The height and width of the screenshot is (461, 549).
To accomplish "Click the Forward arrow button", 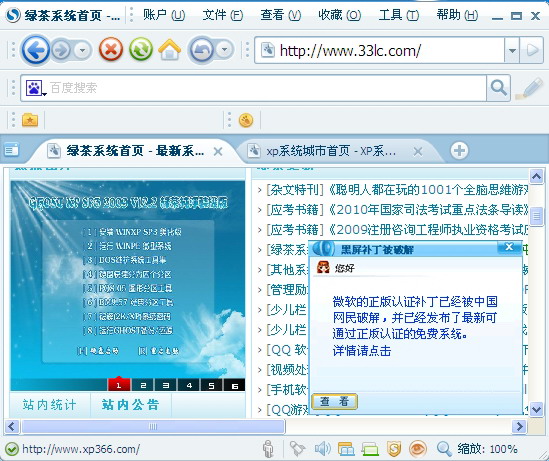I will pos(62,50).
